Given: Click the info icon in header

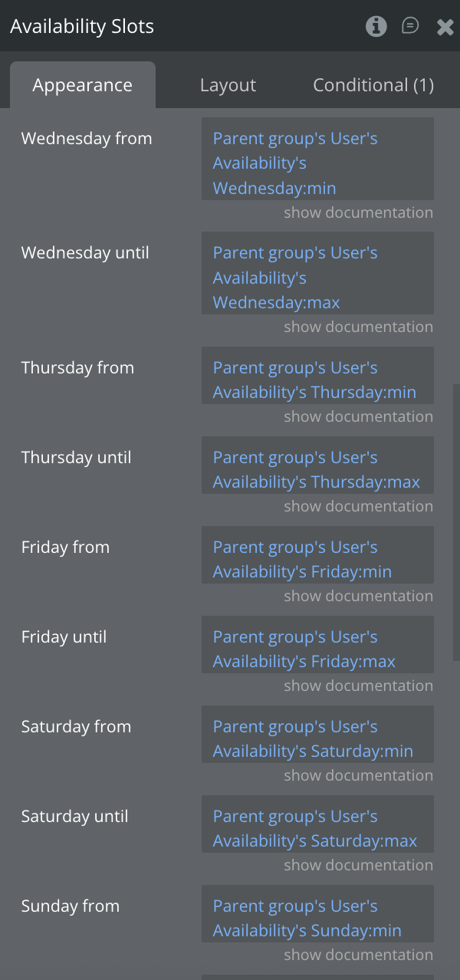Looking at the screenshot, I should [376, 27].
